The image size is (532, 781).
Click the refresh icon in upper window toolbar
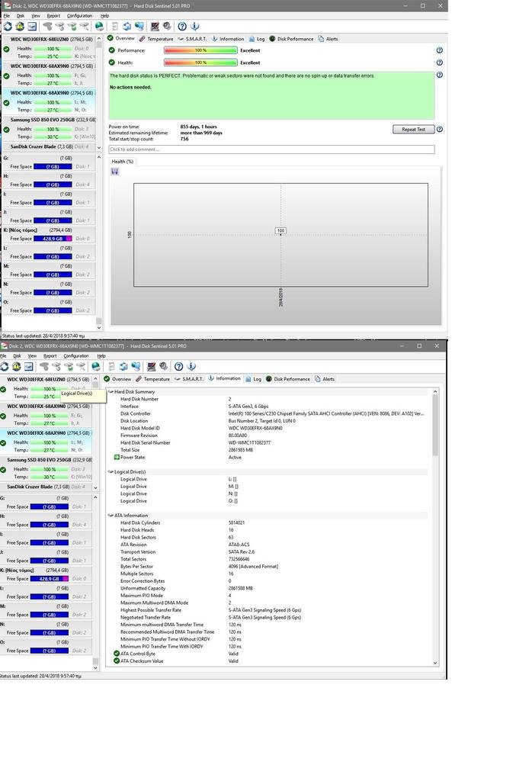(8, 27)
